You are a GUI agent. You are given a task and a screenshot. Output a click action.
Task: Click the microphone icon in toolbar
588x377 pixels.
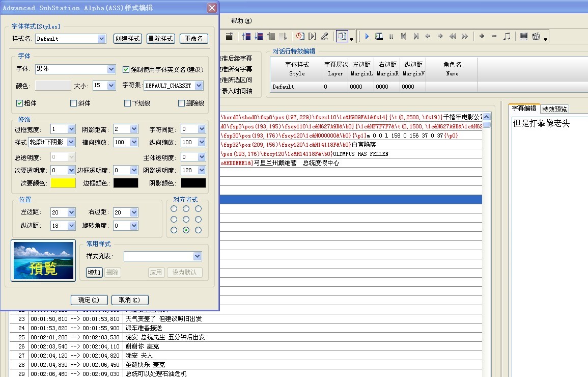(x=324, y=36)
